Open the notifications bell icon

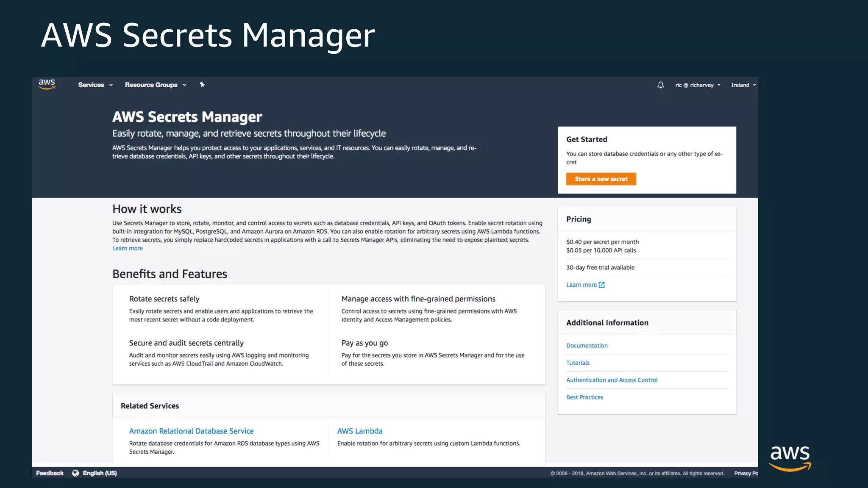pyautogui.click(x=660, y=85)
